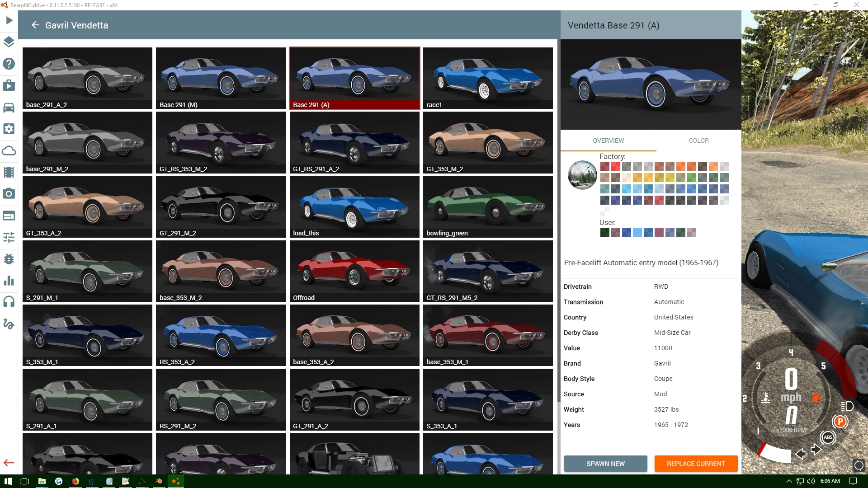Open the vehicles car icon menu

coord(9,108)
